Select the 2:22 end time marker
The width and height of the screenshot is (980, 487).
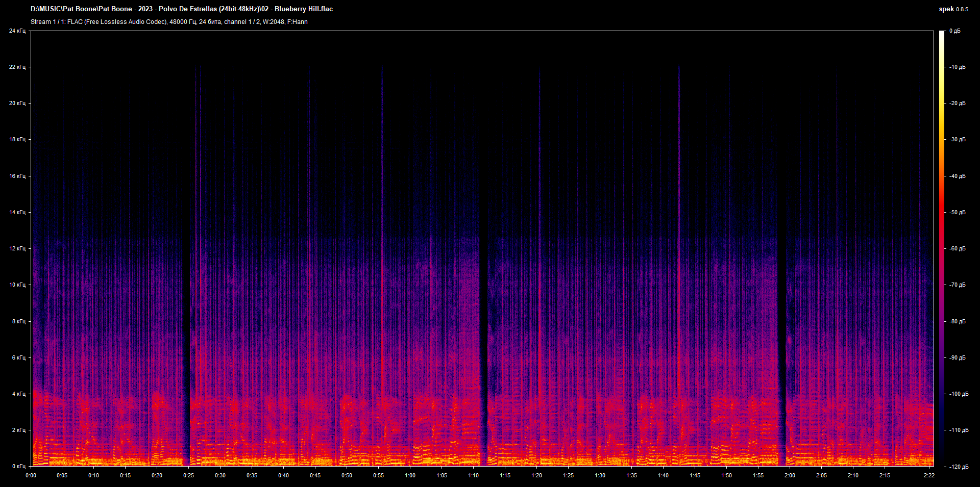coord(929,476)
